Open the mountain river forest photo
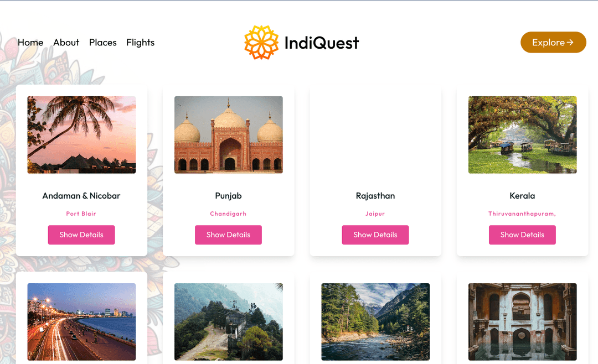The width and height of the screenshot is (598, 364). click(375, 322)
